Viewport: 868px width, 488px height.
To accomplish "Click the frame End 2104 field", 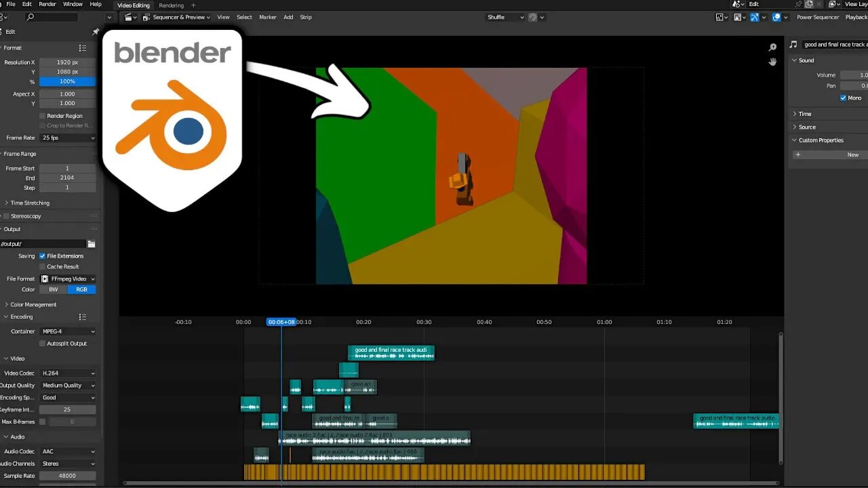I will [x=68, y=178].
